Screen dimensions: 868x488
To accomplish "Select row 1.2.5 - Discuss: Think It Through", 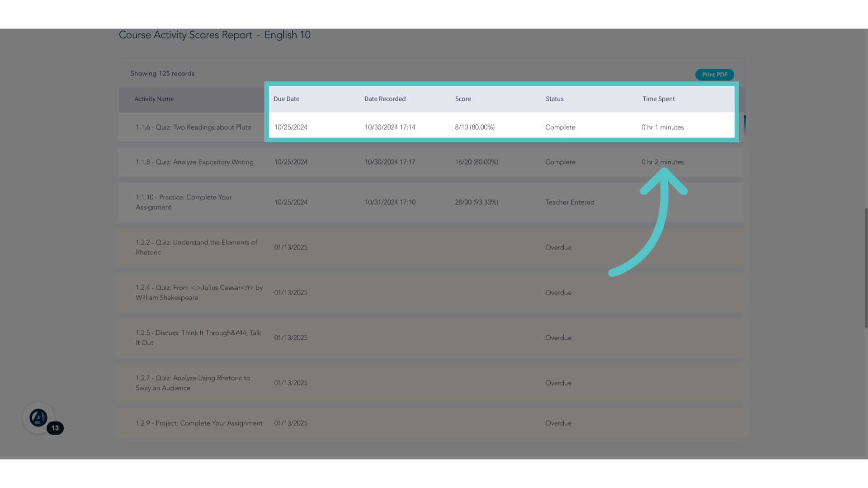I will pos(431,338).
